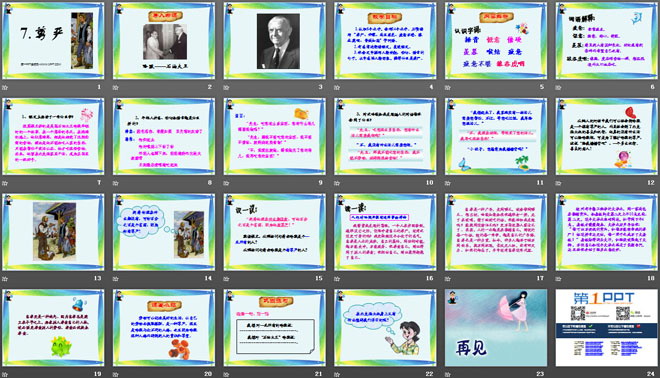This screenshot has height=378, width=660.
Task: Select slide 18 filled with purple text
Action: tap(607, 232)
